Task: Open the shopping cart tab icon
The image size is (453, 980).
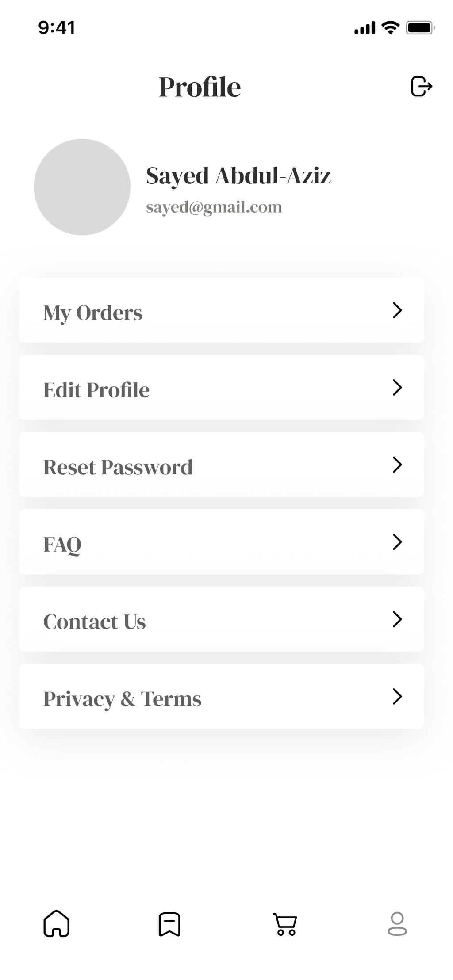Action: (285, 924)
